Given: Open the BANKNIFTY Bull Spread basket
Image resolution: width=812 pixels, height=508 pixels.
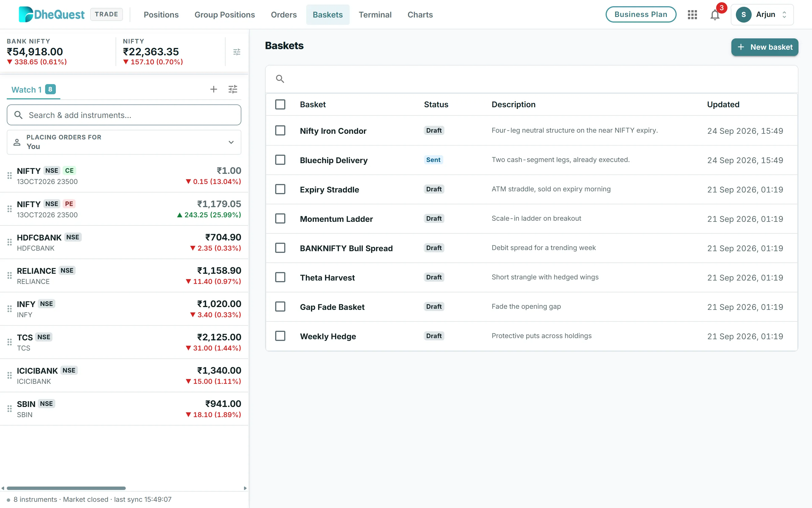Looking at the screenshot, I should point(531,248).
